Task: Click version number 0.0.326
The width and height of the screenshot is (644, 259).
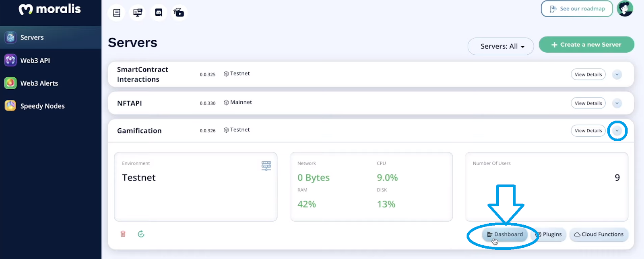Action: pos(207,131)
